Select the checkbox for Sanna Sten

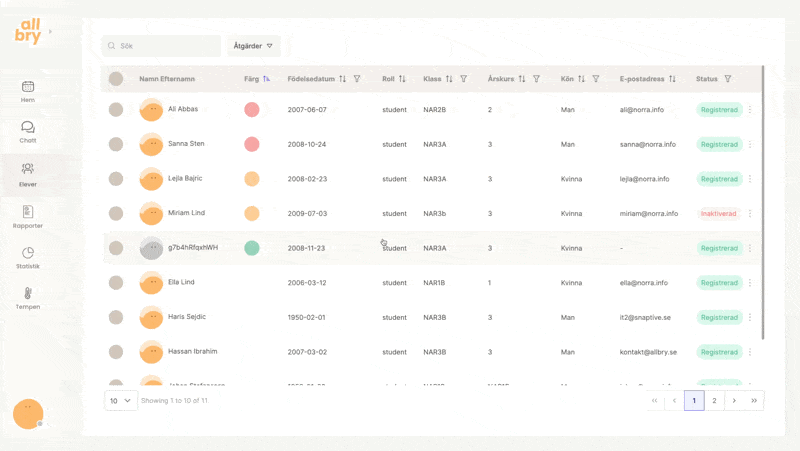click(116, 144)
